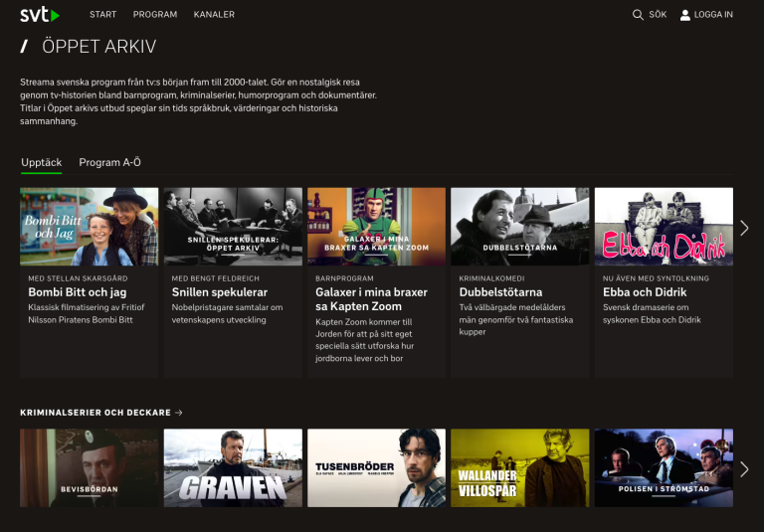Viewport: 764px width, 532px height.
Task: Click the user profile icon
Action: pyautogui.click(x=685, y=15)
